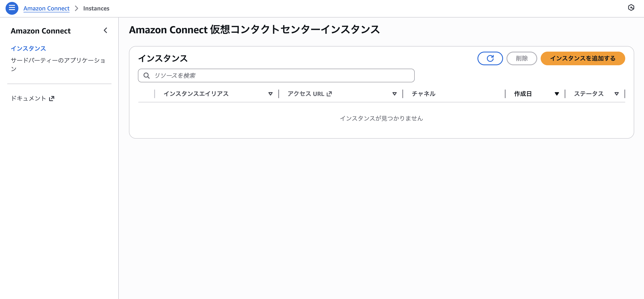Click the refresh icon to reload instances
The width and height of the screenshot is (644, 299).
point(490,58)
